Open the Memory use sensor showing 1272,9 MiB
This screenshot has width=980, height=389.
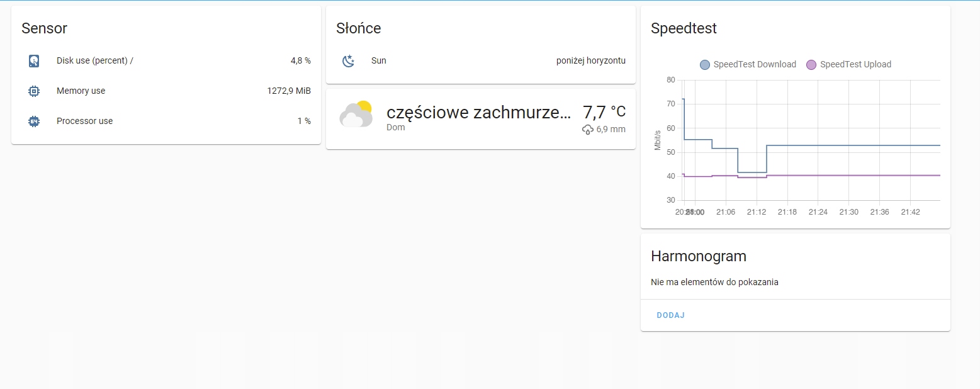coord(81,91)
